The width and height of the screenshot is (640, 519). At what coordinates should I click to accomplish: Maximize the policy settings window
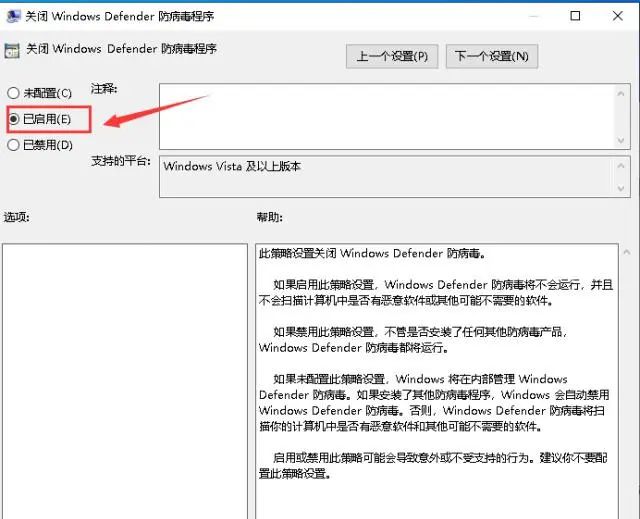(575, 16)
